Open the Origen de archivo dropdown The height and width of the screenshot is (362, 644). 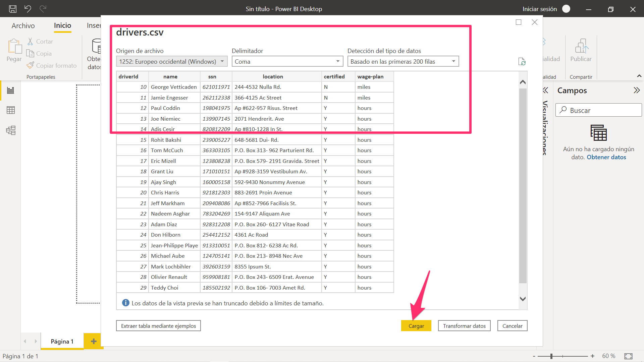172,61
